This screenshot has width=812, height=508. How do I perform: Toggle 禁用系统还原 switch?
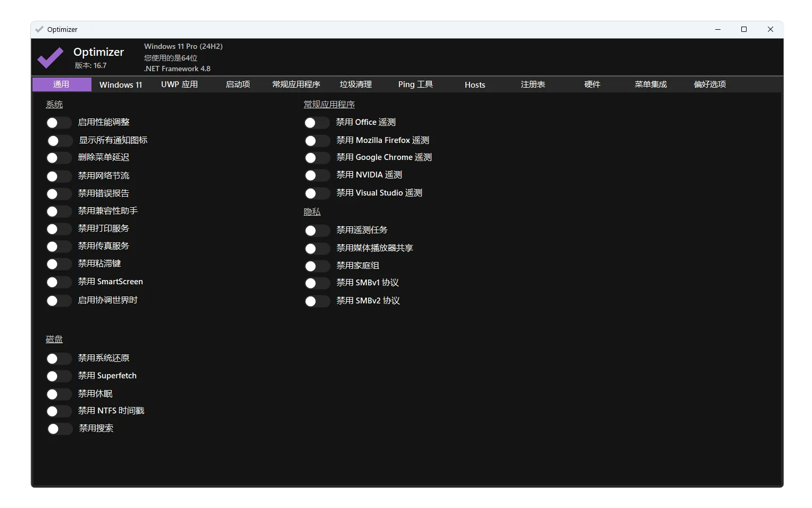pos(58,359)
